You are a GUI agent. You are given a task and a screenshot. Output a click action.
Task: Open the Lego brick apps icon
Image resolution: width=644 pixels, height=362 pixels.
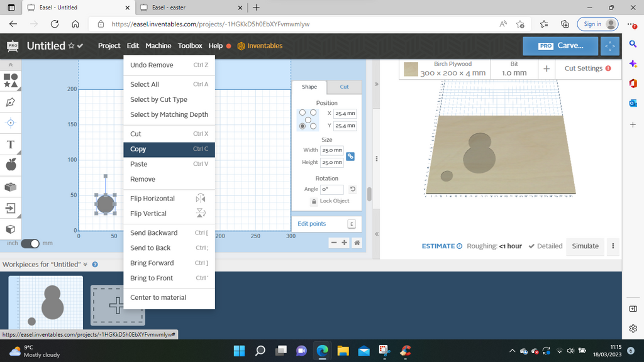coord(11,187)
